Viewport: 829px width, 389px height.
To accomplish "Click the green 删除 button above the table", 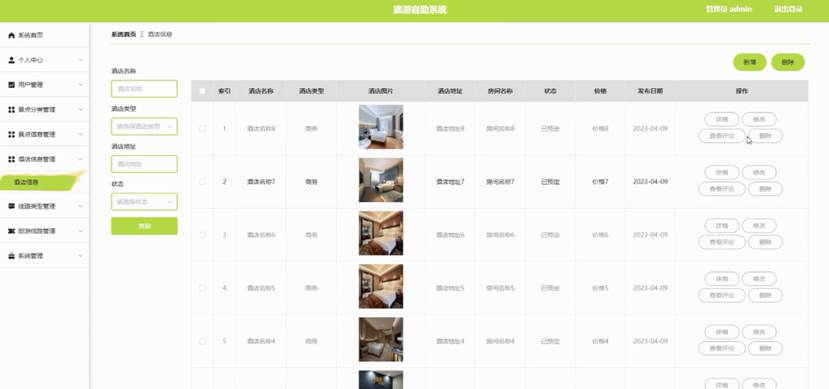I will point(788,62).
